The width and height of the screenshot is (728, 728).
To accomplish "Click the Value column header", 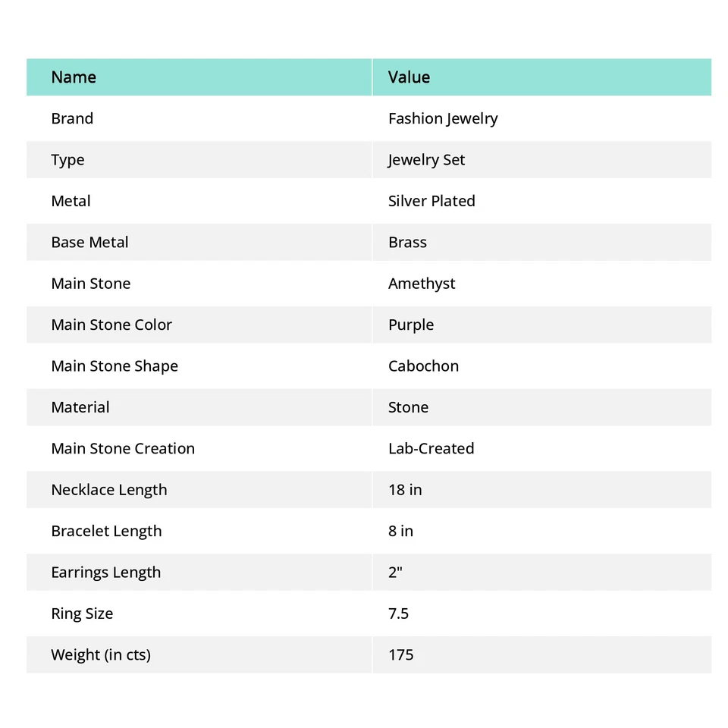I will click(x=409, y=77).
